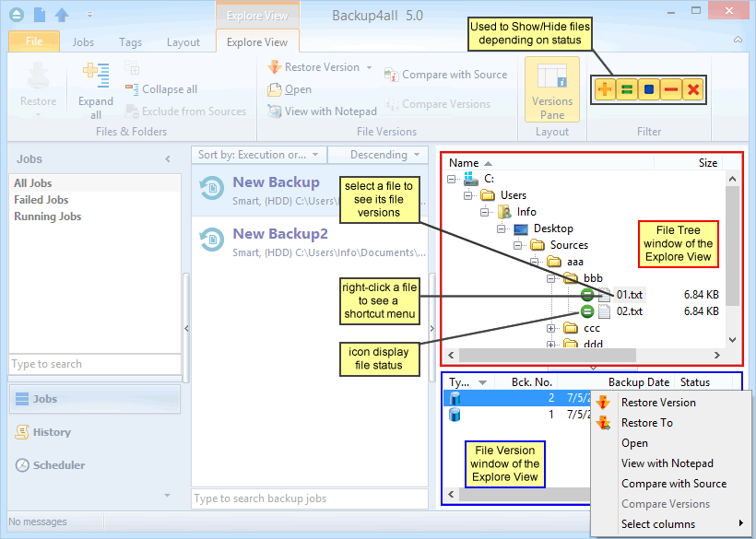Open the navigation pane options arrow
The image size is (756, 539).
coord(167,495)
